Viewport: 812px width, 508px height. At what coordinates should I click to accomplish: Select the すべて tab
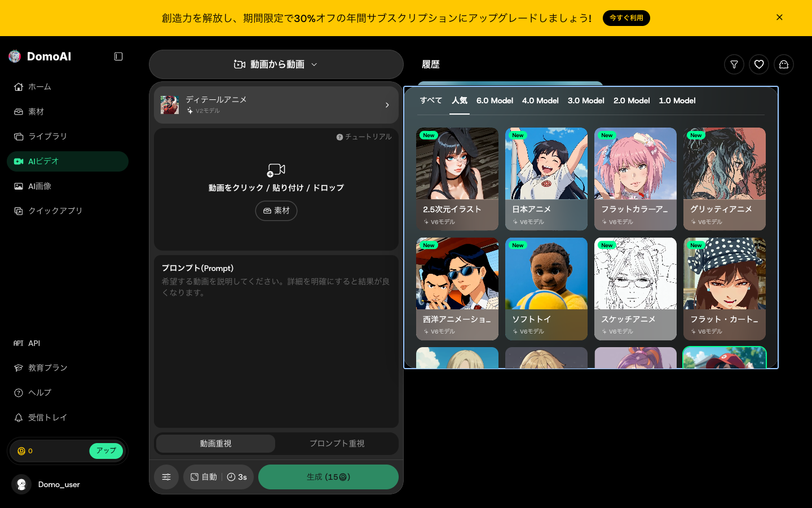[x=431, y=100]
